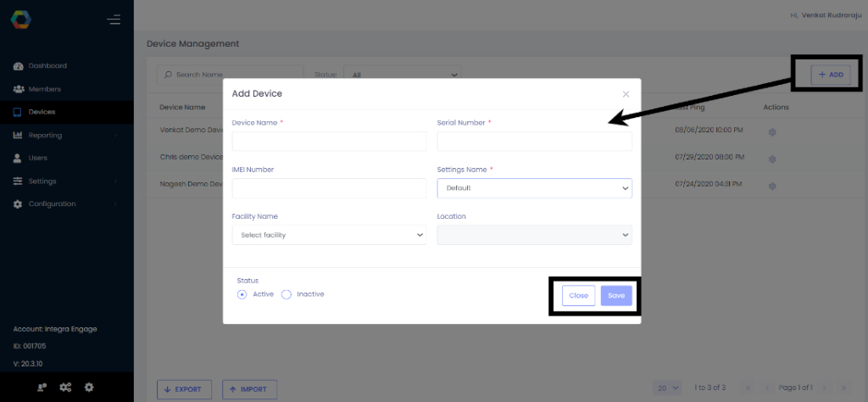Image resolution: width=868 pixels, height=402 pixels.
Task: Open Dashboard from the sidebar menu
Action: pyautogui.click(x=47, y=66)
